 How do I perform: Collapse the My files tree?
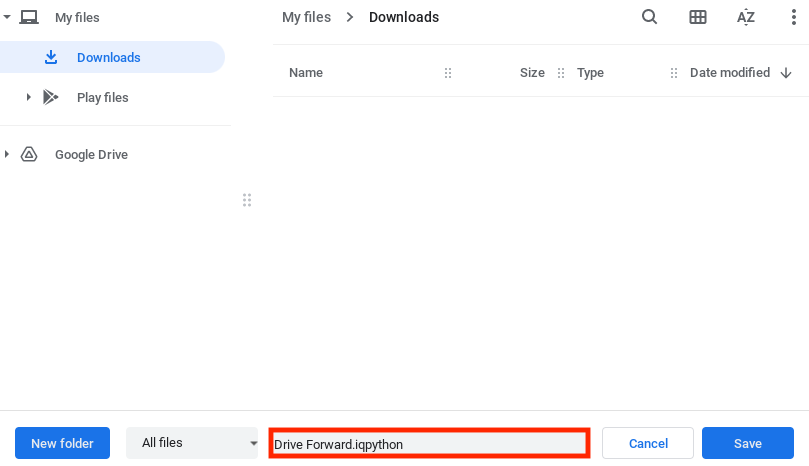(8, 18)
